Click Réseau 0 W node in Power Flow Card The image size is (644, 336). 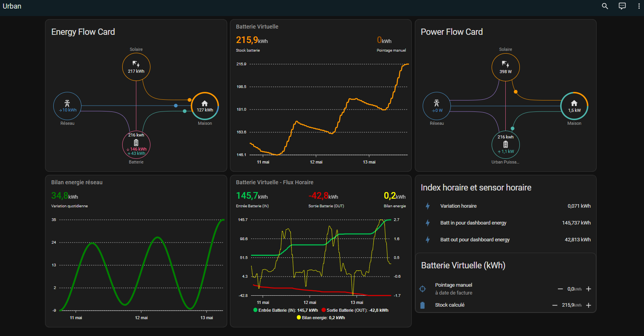coord(437,106)
